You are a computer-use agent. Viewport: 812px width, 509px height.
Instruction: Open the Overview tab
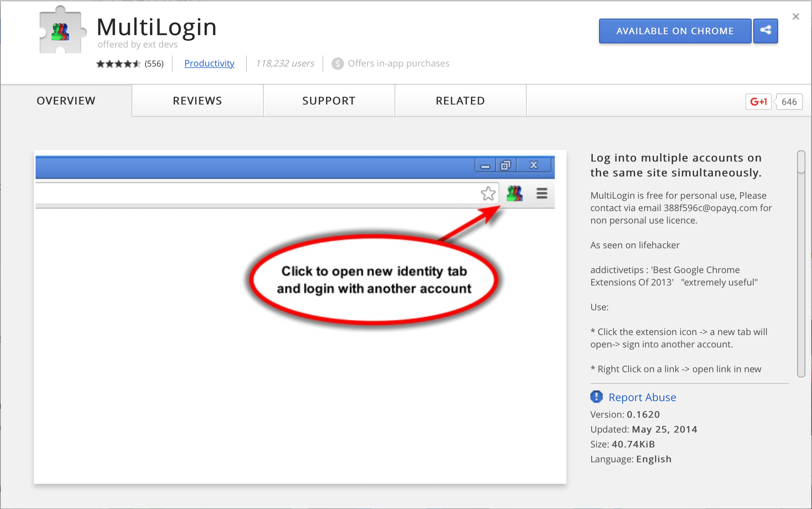(x=66, y=101)
